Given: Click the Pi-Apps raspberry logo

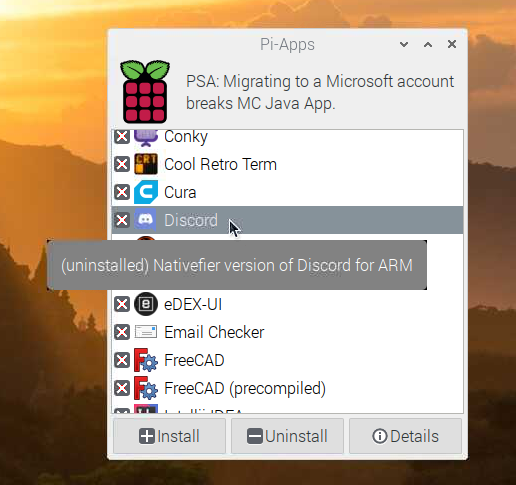Looking at the screenshot, I should (145, 92).
